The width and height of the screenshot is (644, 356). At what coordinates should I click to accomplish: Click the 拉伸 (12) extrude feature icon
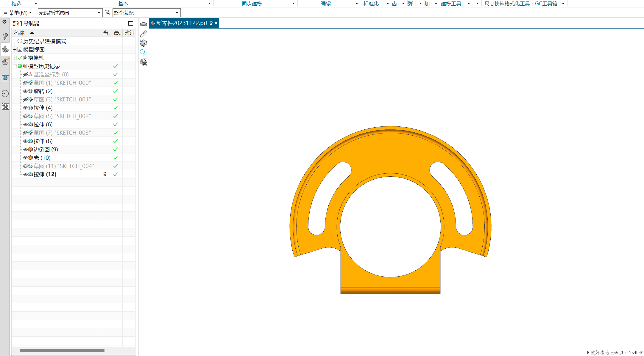click(30, 174)
